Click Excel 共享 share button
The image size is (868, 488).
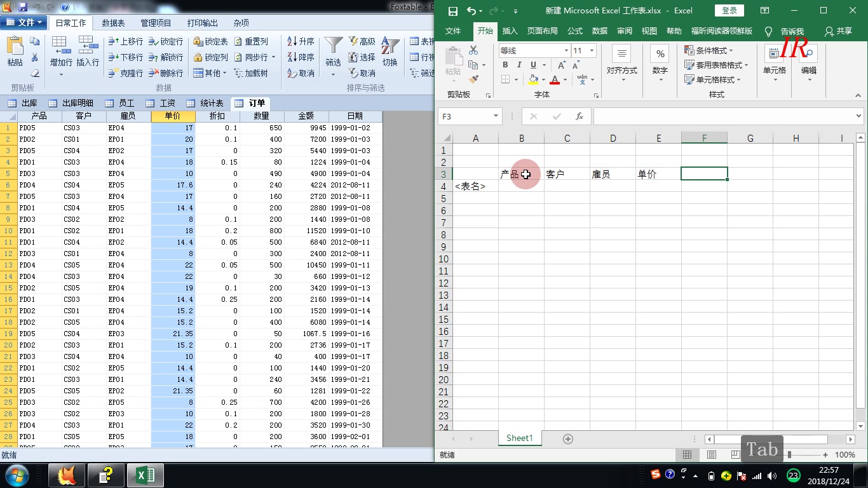point(838,30)
